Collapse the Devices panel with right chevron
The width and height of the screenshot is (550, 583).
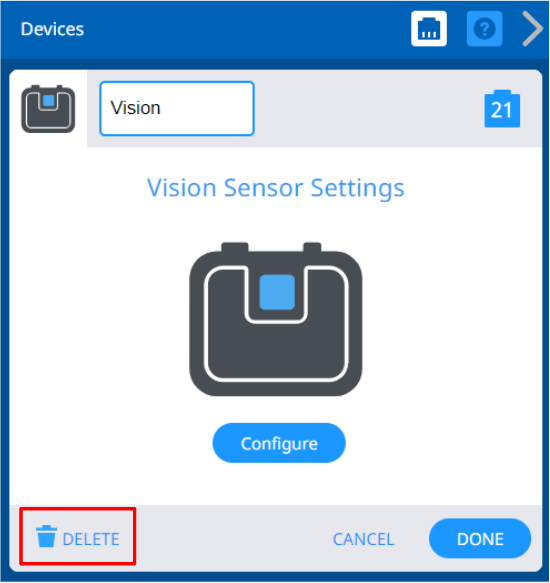pyautogui.click(x=532, y=29)
